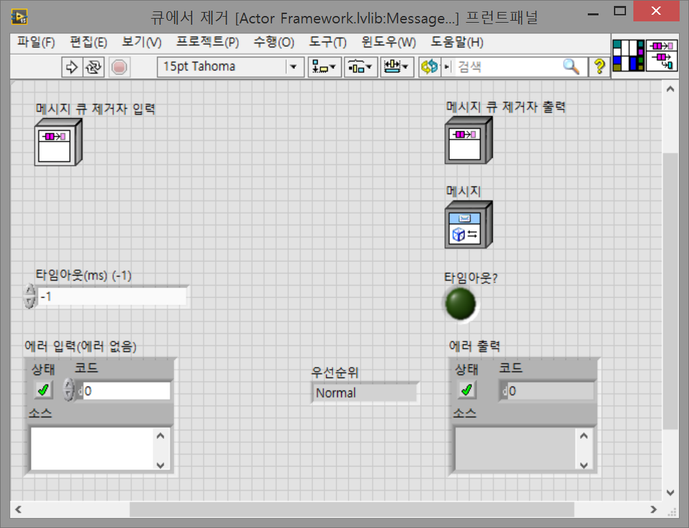Open the Align Objects menu
Viewport: 689px width, 528px height.
coord(324,67)
